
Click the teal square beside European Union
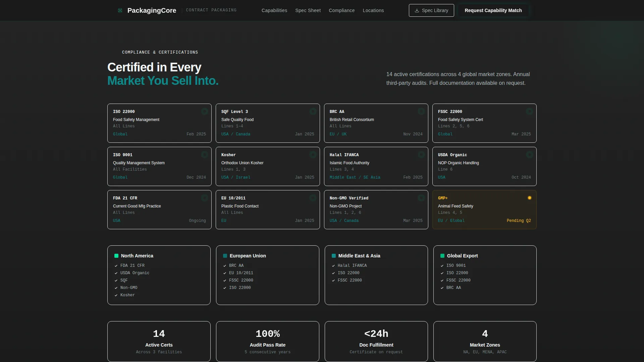point(225,256)
